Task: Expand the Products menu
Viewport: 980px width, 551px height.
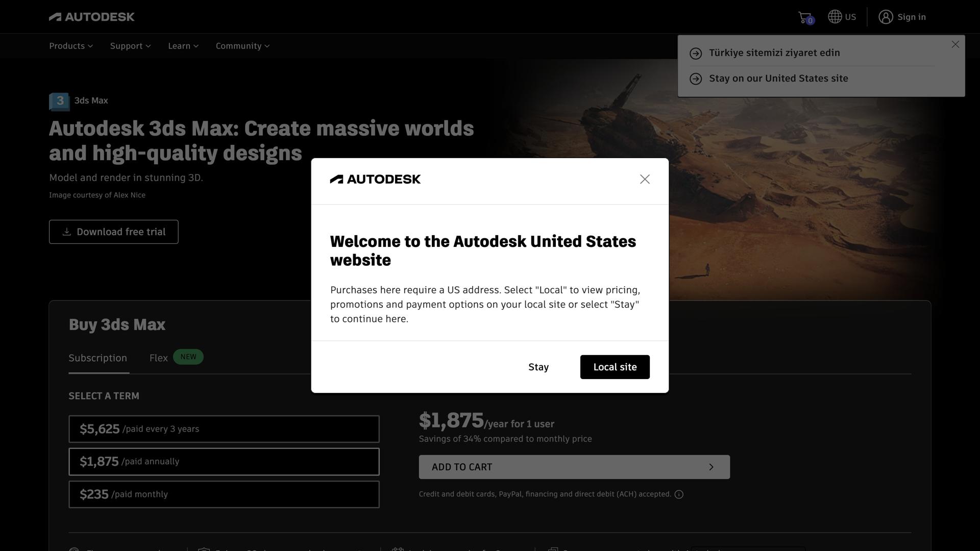Action: tap(71, 46)
